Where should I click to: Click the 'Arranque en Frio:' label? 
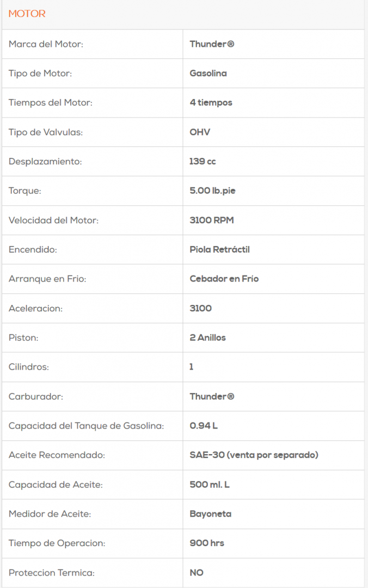click(x=47, y=279)
